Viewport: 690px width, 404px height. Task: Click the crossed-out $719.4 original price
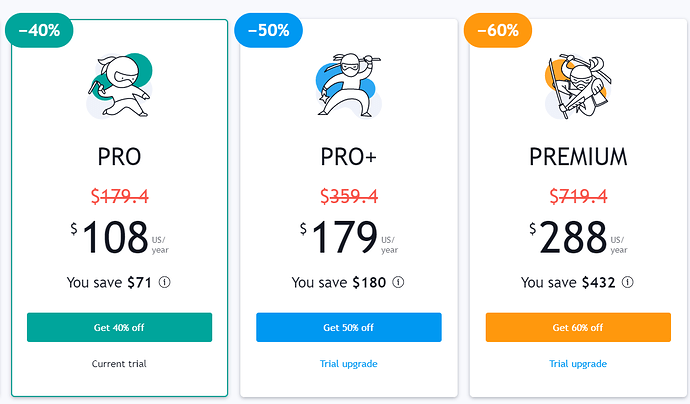[578, 196]
